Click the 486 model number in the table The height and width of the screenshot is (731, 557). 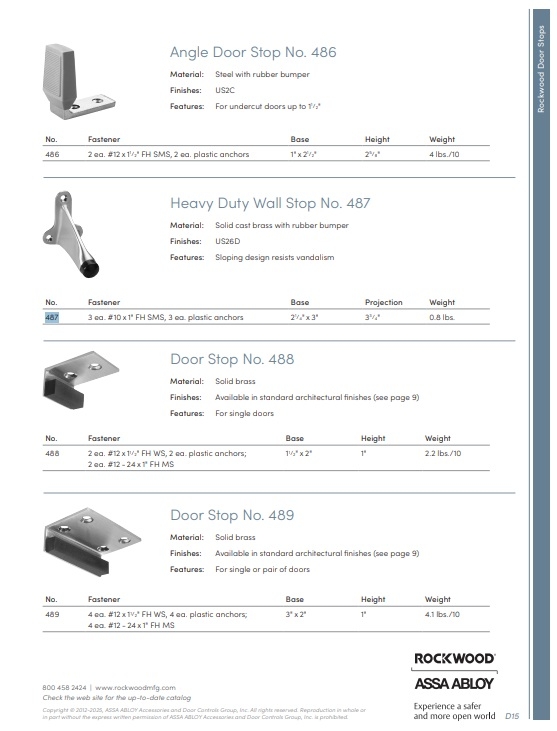pos(52,154)
